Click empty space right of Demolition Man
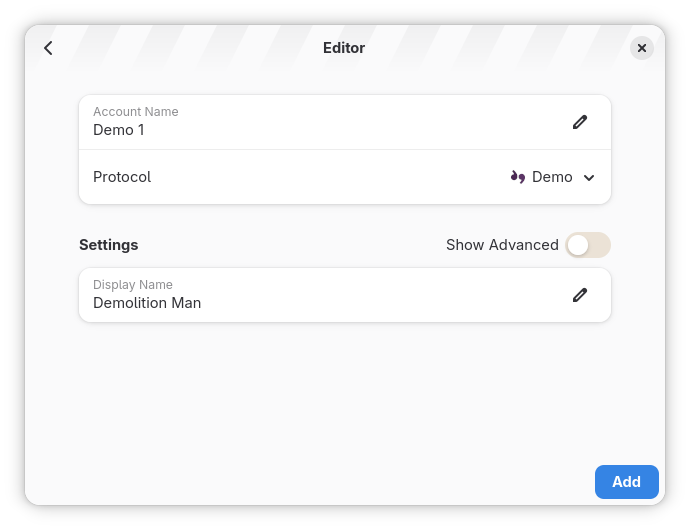The width and height of the screenshot is (690, 530). [380, 302]
